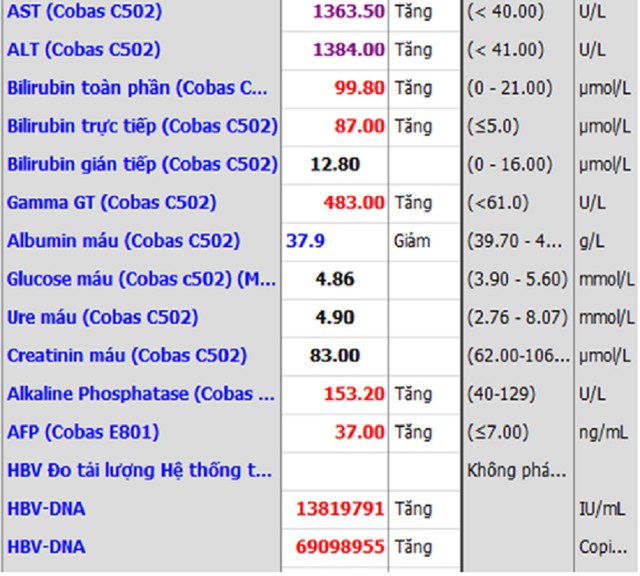Click the AST (Cobas C502) test name
The height and width of the screenshot is (576, 640).
[84, 12]
